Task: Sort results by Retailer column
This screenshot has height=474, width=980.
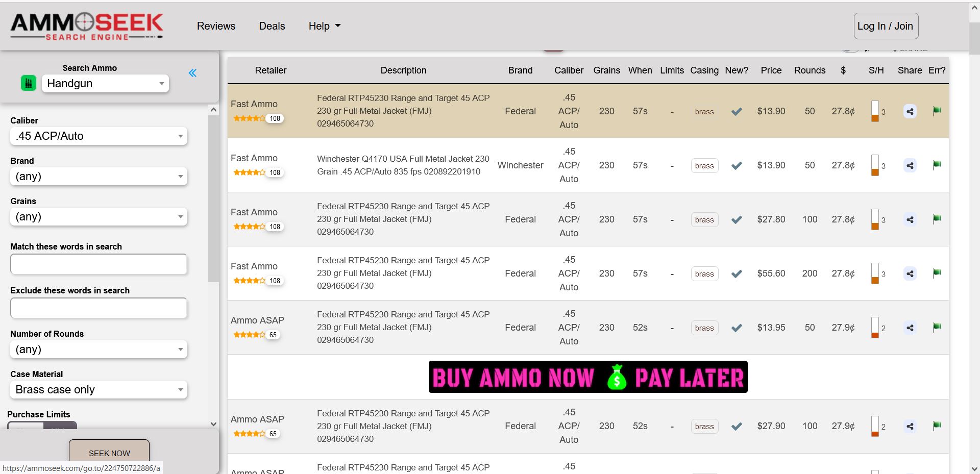Action: [271, 70]
